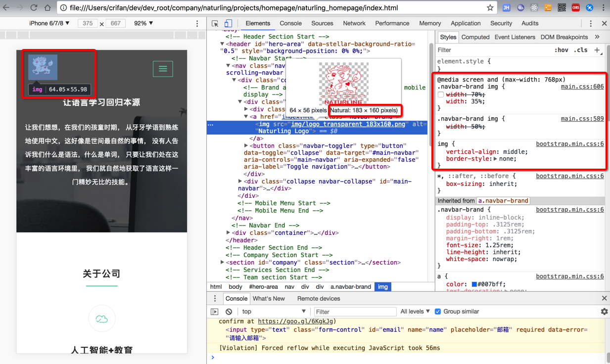Clear the console with the ban icon
610x364 pixels.
pyautogui.click(x=229, y=312)
